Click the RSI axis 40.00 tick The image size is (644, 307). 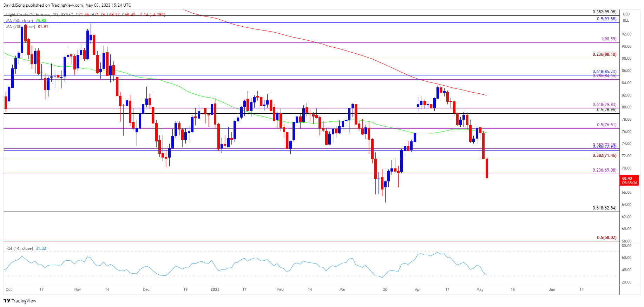(x=626, y=270)
